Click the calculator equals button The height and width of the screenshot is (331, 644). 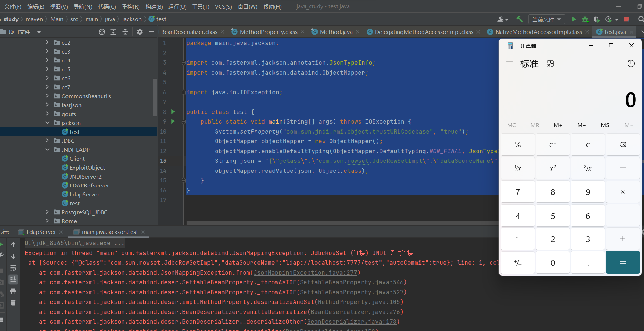[623, 262]
